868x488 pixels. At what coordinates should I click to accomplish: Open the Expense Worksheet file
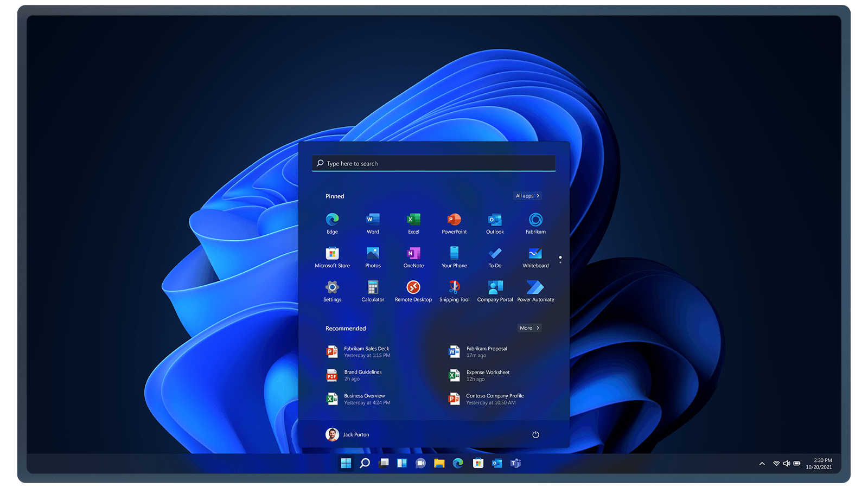[488, 375]
